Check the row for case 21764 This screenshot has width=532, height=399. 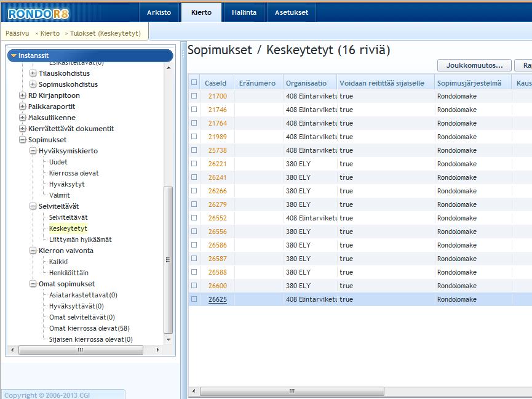pyautogui.click(x=194, y=123)
